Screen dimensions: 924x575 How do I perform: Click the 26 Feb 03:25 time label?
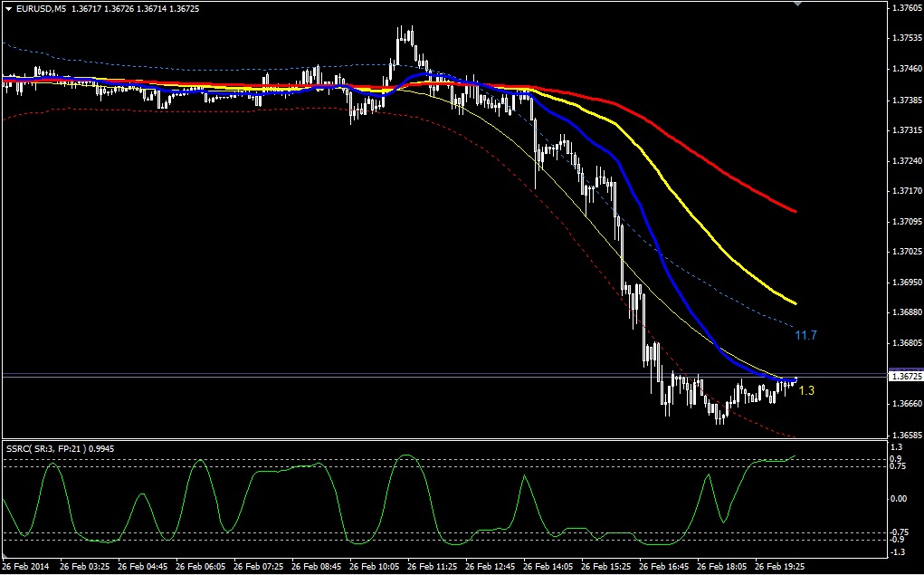[84, 567]
